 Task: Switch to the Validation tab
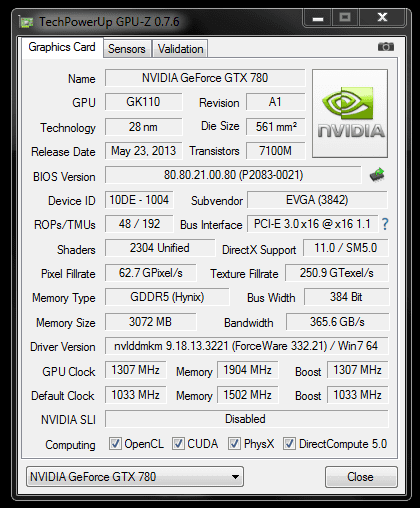click(x=180, y=49)
